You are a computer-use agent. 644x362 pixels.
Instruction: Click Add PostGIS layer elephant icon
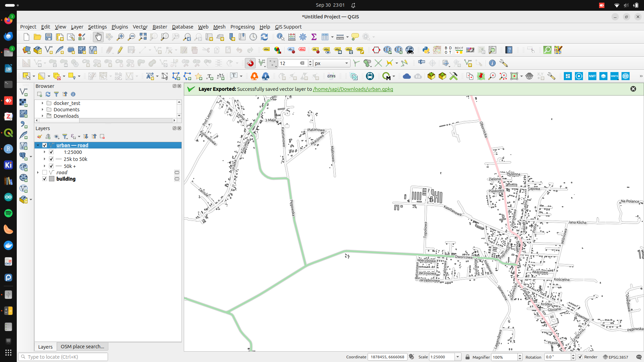[23, 156]
